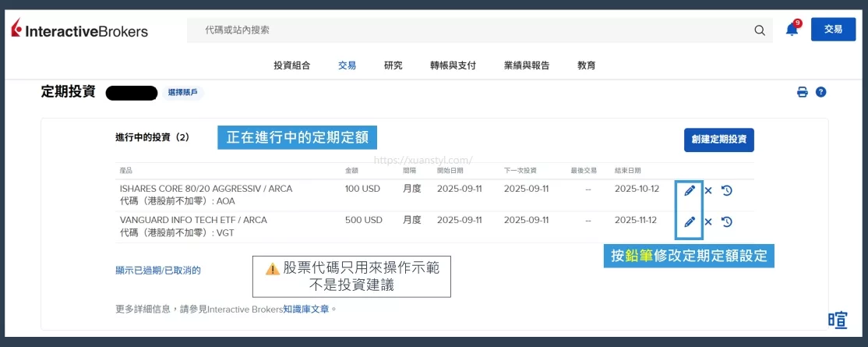Open the 轉帳與支付 menu

453,66
